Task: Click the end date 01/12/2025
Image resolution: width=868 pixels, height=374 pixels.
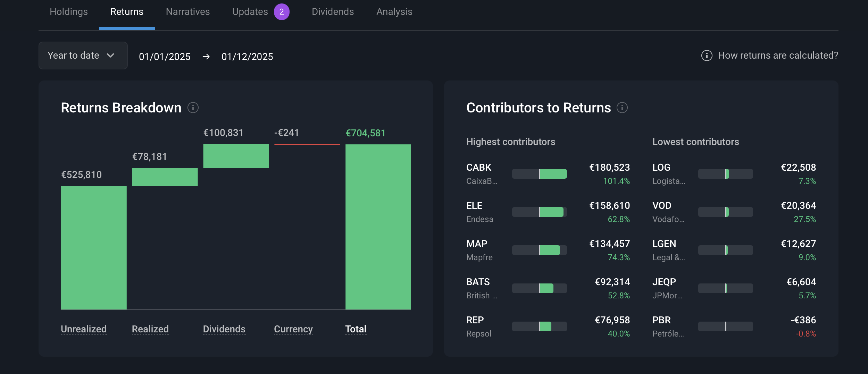Action: [247, 57]
